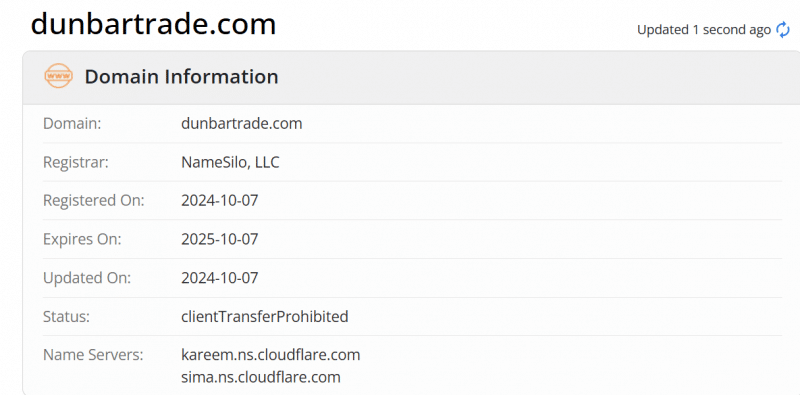Image resolution: width=800 pixels, height=395 pixels.
Task: Click sima.ns.cloudflare.com name server
Action: 261,377
